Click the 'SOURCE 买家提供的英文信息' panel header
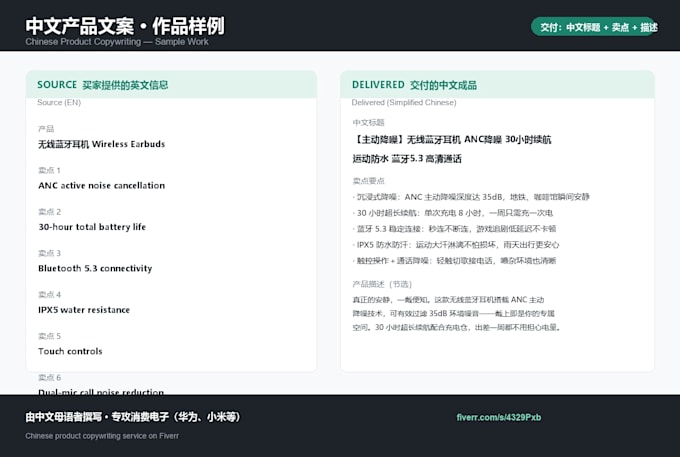Viewport: 680px width, 457px height. pos(171,85)
